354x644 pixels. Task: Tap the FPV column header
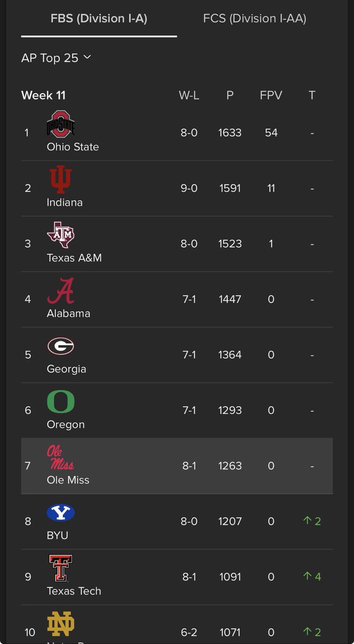[x=271, y=96]
